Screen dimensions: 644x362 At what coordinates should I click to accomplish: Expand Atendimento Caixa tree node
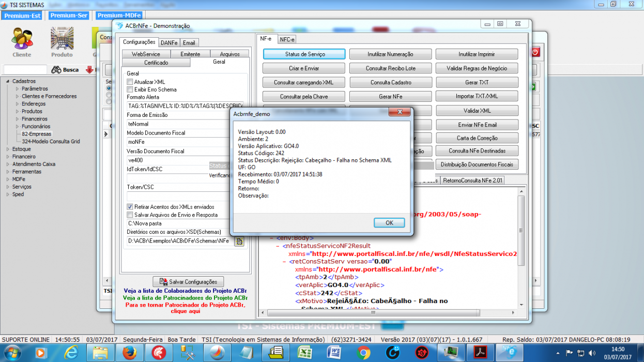coord(8,164)
